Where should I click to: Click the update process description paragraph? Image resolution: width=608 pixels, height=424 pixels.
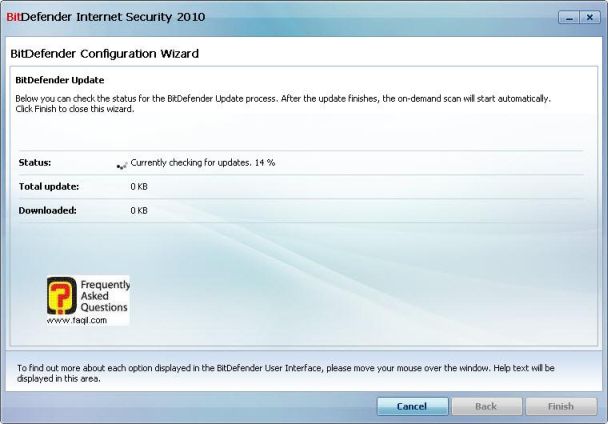tap(283, 104)
